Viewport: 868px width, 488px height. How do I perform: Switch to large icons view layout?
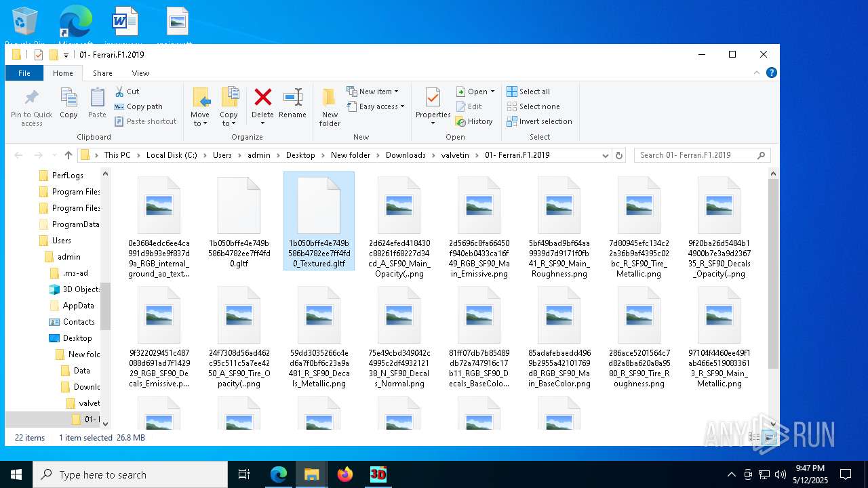[x=769, y=438]
